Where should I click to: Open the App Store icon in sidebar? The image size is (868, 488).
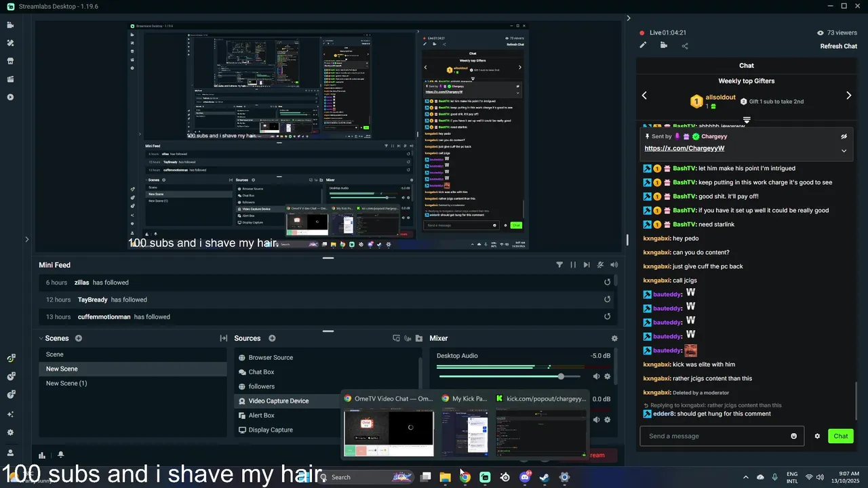(10, 61)
